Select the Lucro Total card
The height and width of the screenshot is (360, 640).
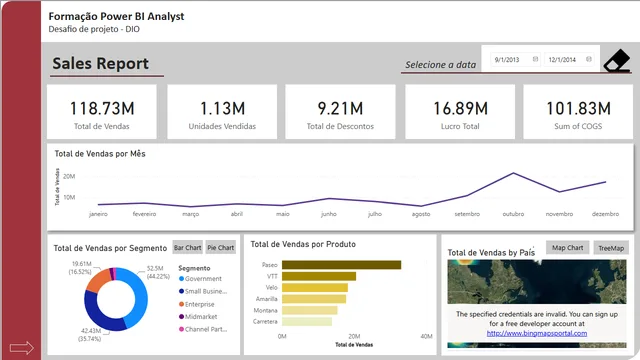(x=460, y=112)
